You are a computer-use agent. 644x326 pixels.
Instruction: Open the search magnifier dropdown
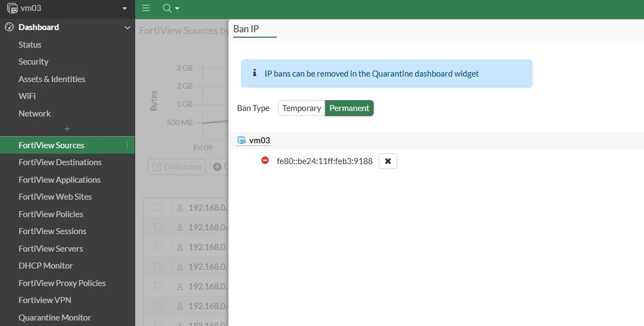[x=171, y=8]
